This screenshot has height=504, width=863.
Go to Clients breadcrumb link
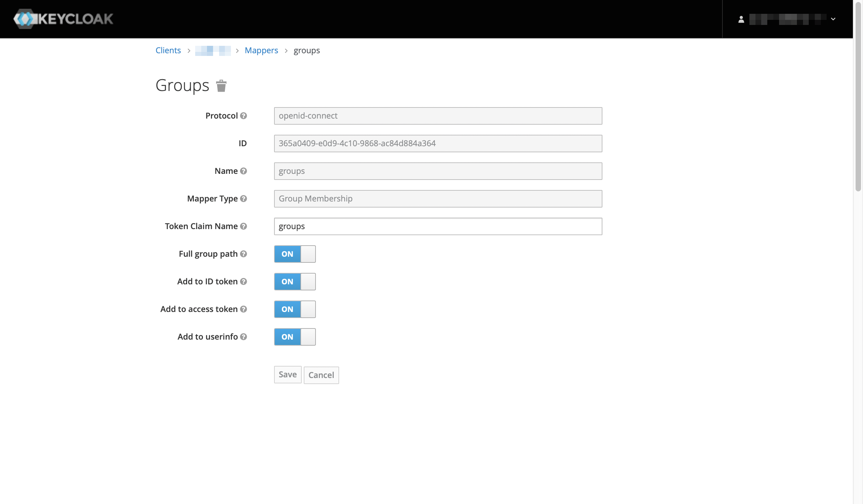click(x=168, y=50)
